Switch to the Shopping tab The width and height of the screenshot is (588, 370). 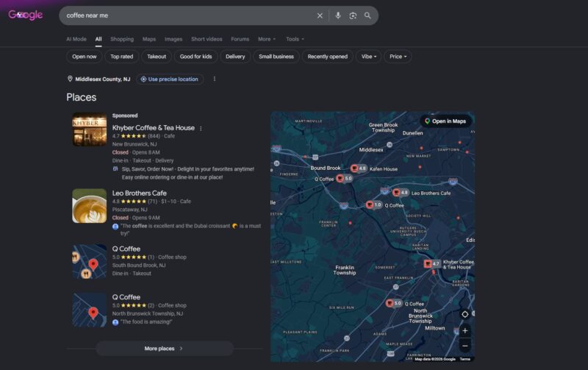pos(122,39)
